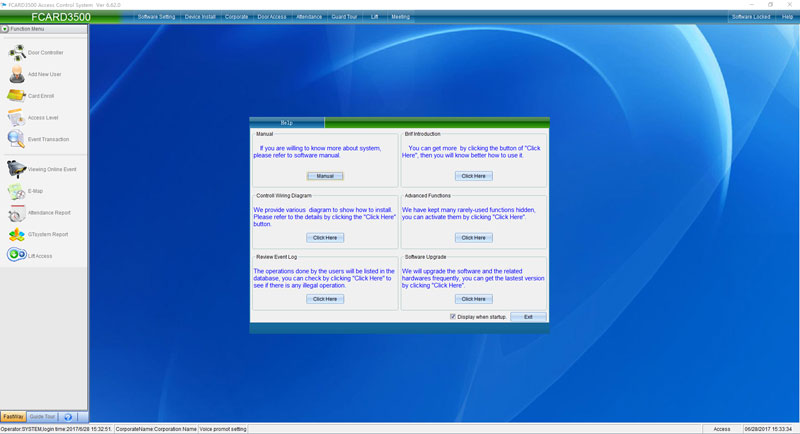The image size is (800, 434).
Task: Click the blue question mark help icon
Action: [x=68, y=417]
